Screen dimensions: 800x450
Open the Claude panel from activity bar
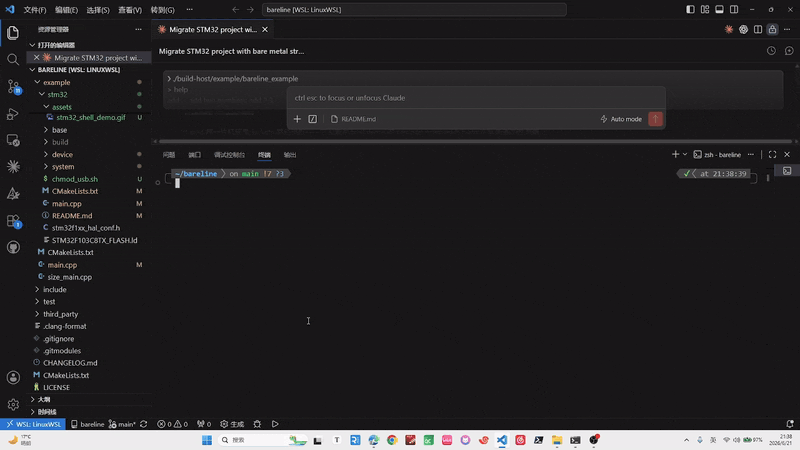13,167
